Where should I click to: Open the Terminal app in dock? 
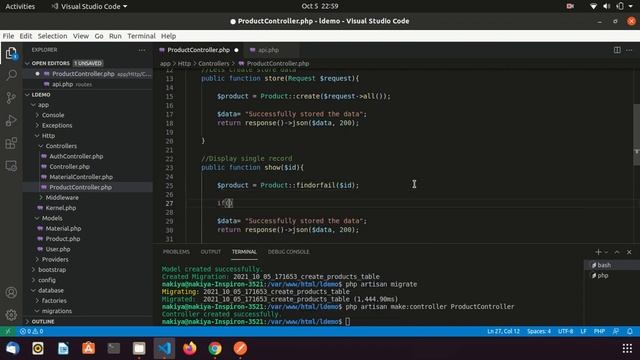click(113, 349)
